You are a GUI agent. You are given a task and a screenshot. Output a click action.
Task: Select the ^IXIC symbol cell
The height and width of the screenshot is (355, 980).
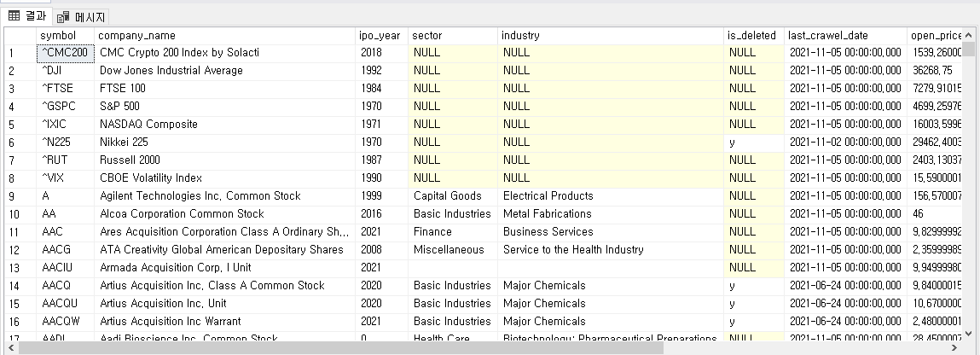(65, 125)
